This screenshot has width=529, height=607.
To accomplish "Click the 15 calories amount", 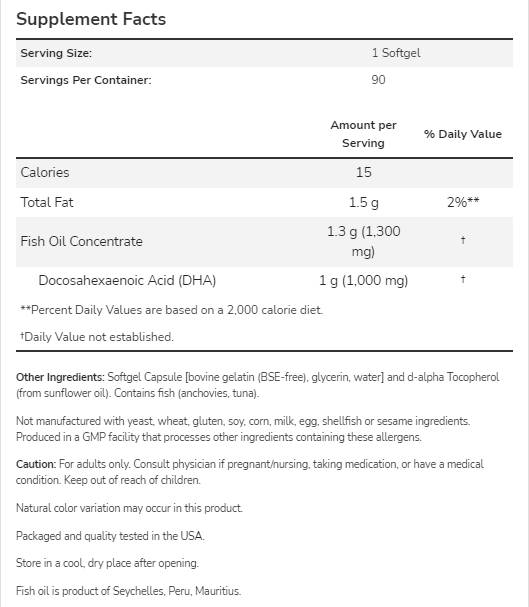I will pos(364,172).
